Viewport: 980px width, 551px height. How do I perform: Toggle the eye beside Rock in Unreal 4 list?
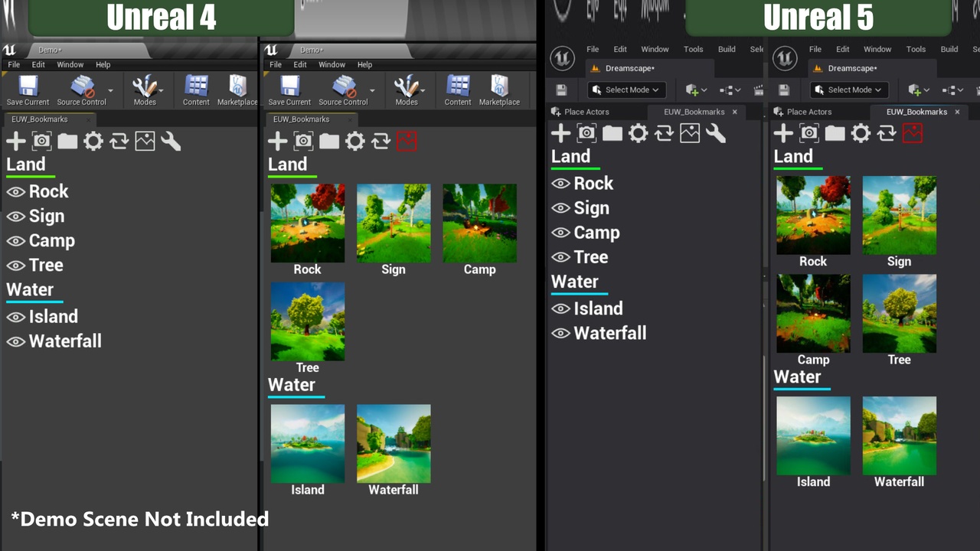pos(16,191)
